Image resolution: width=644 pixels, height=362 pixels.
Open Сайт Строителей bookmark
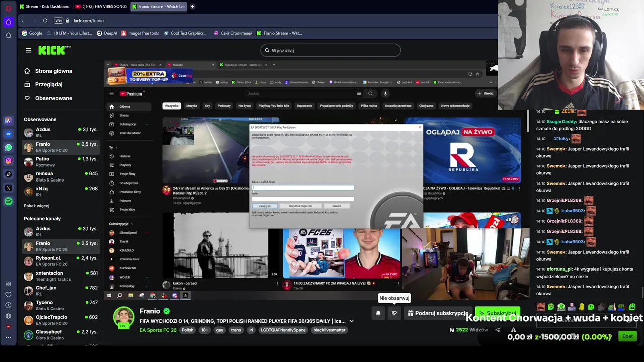(233, 33)
